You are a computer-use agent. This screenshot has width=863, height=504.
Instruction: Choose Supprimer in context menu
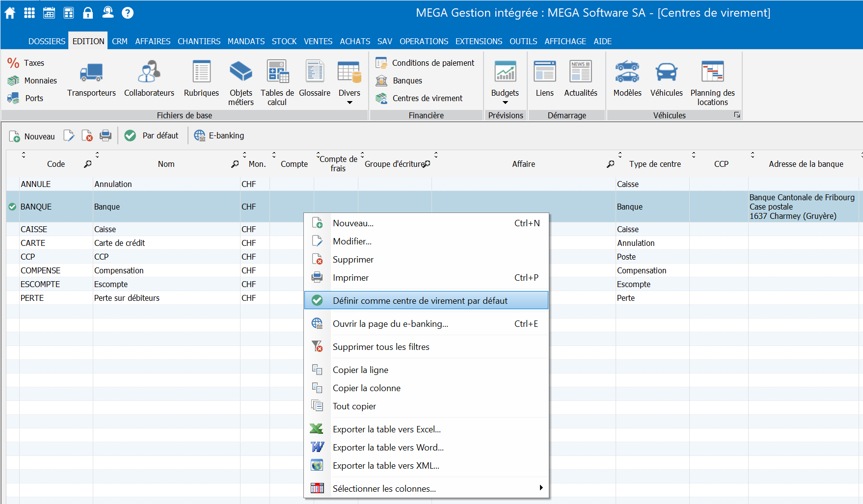426,259
